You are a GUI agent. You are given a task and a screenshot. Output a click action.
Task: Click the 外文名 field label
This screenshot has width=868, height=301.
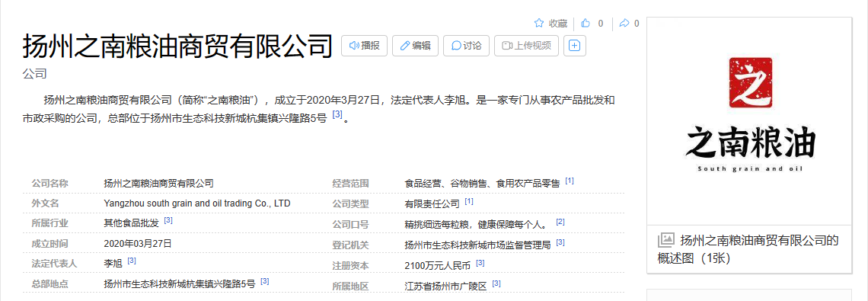[46, 203]
